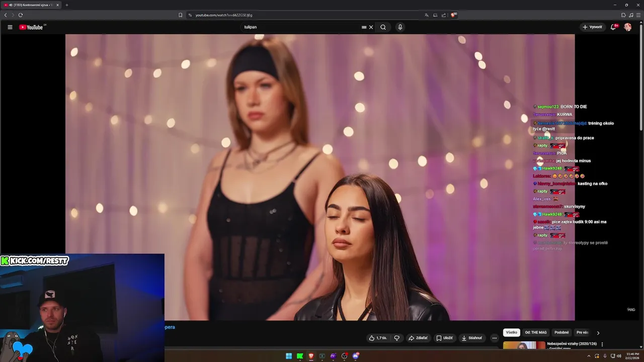Clear the YouTube search text with X

(x=371, y=27)
